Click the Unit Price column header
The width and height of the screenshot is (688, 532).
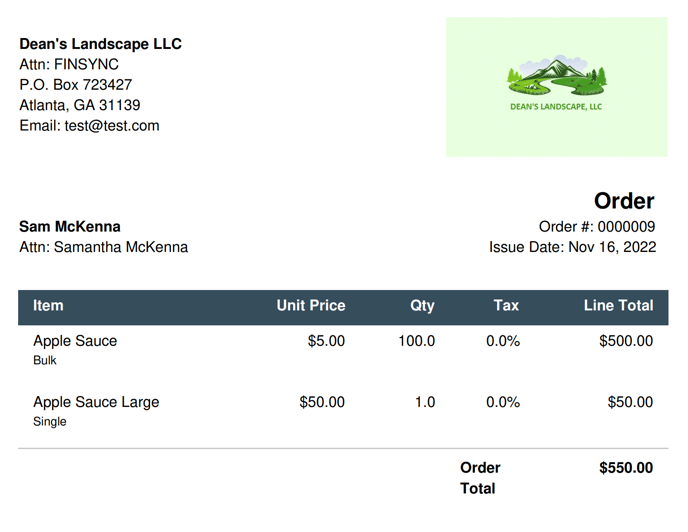311,306
